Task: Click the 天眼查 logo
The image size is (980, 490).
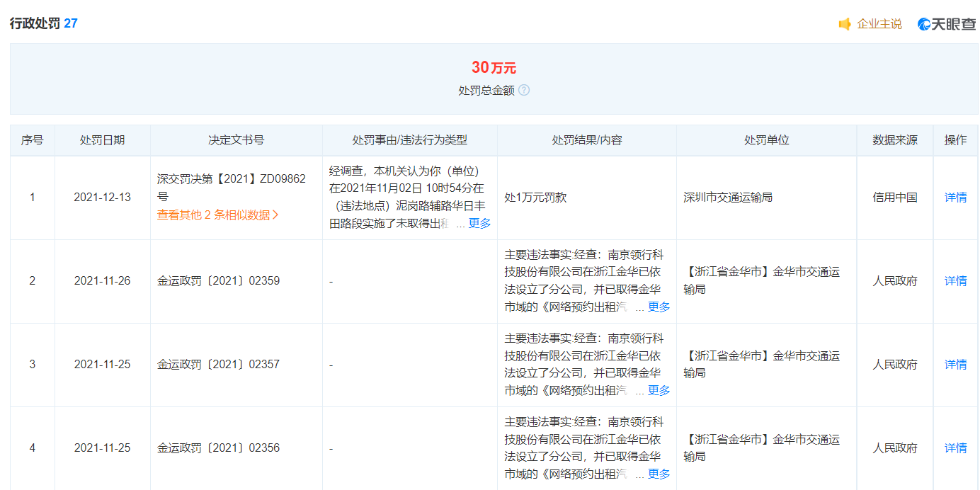Action: tap(947, 24)
